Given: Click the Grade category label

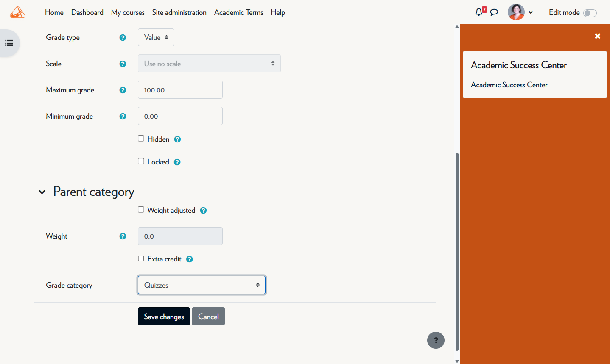Looking at the screenshot, I should [69, 285].
